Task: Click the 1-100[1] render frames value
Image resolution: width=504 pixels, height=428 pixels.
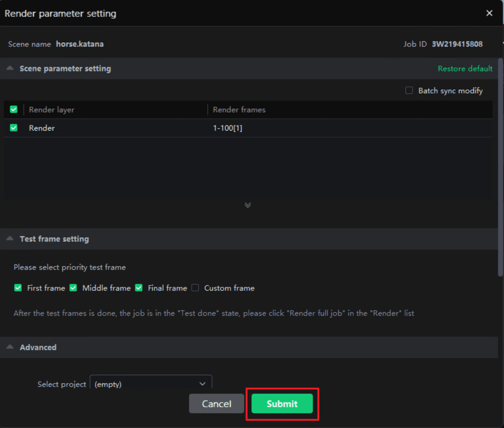Action: pos(228,128)
